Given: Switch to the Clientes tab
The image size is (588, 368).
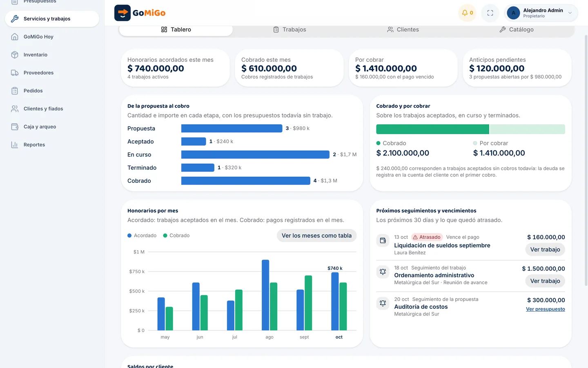Looking at the screenshot, I should (x=403, y=29).
